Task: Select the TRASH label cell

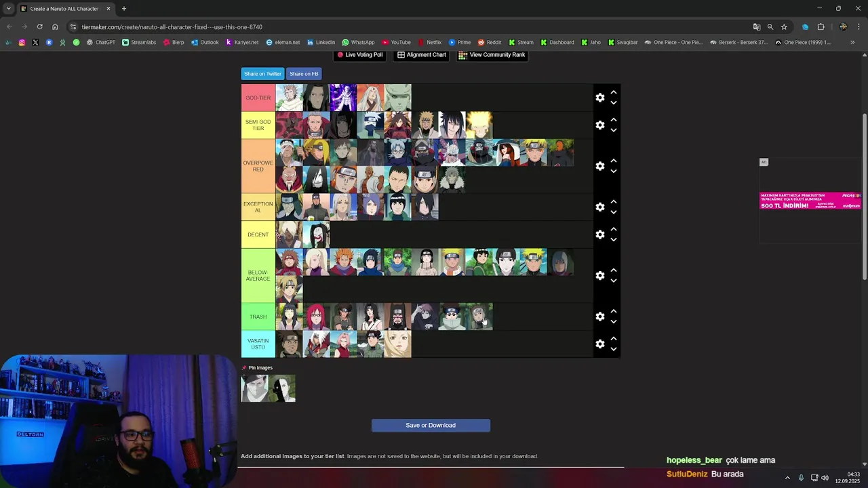Action: click(x=258, y=317)
